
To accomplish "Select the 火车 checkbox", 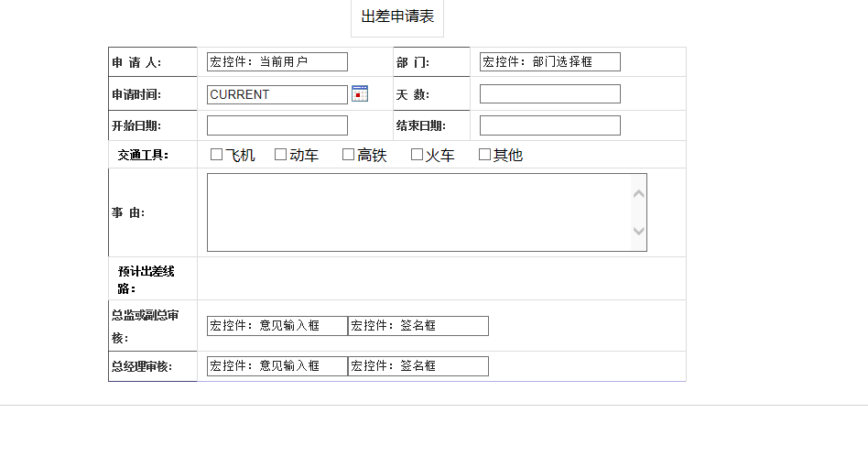I will (417, 155).
